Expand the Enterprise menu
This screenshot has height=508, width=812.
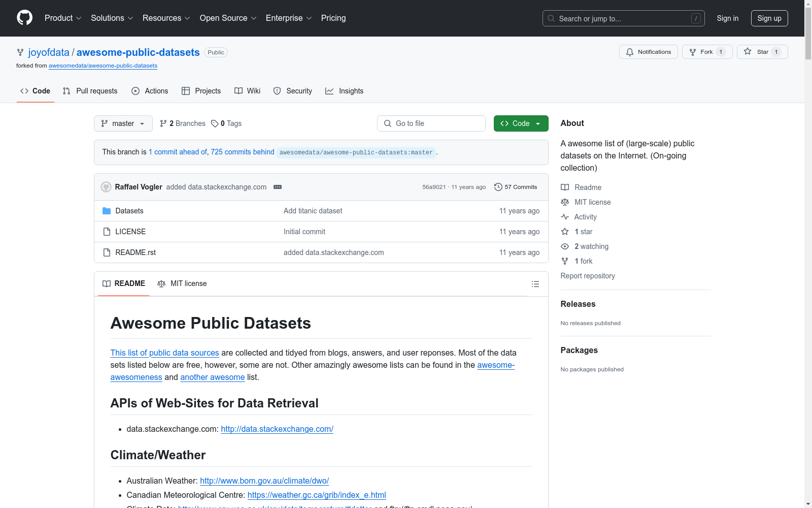(289, 18)
